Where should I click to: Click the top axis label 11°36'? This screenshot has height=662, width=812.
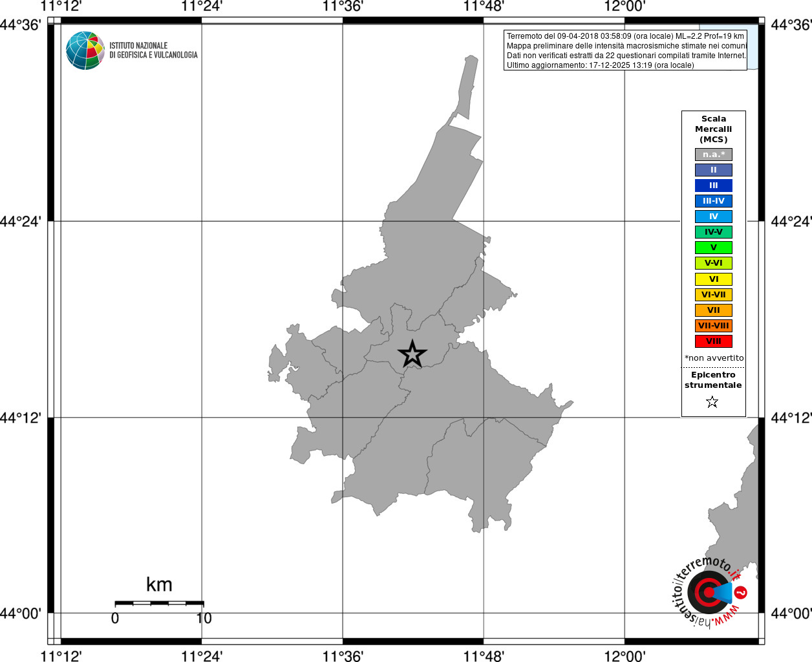(343, 6)
